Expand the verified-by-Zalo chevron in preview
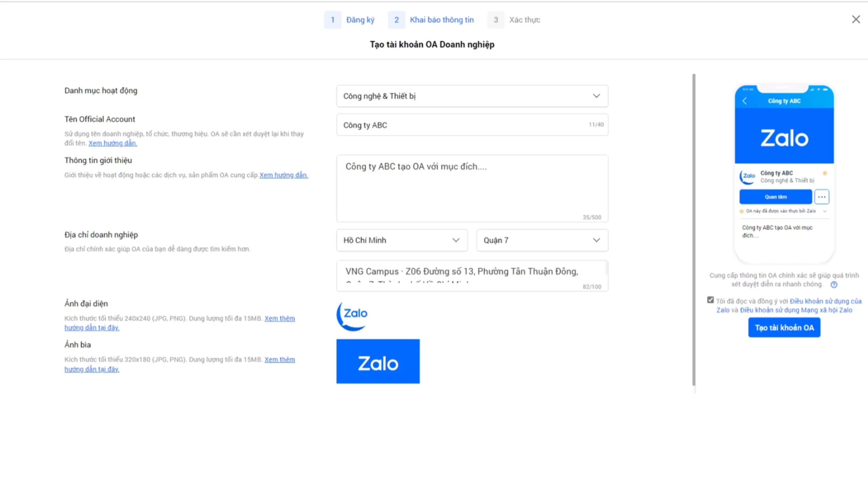 825,211
